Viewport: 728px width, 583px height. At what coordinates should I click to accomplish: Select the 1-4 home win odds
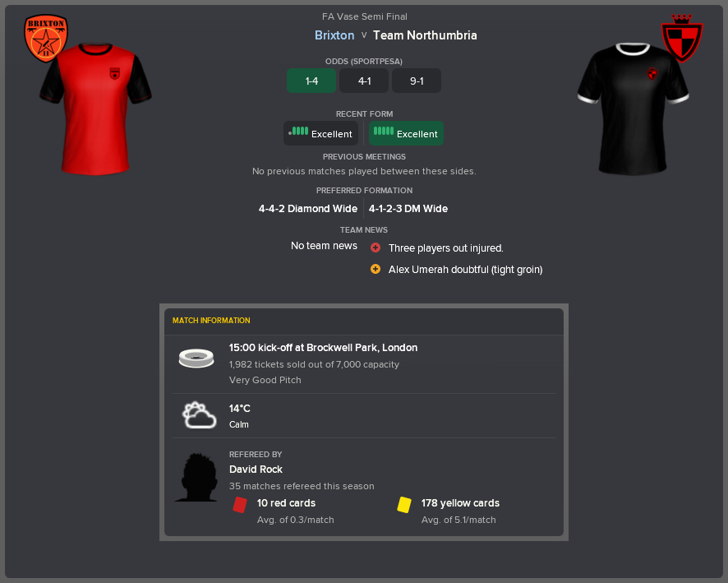[x=311, y=81]
